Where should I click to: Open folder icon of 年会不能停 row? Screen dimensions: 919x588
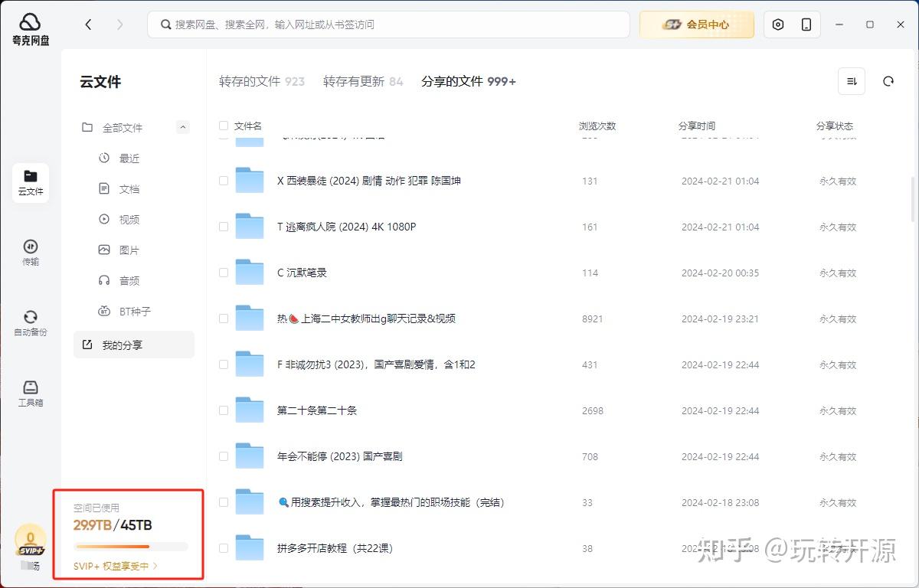coord(250,456)
